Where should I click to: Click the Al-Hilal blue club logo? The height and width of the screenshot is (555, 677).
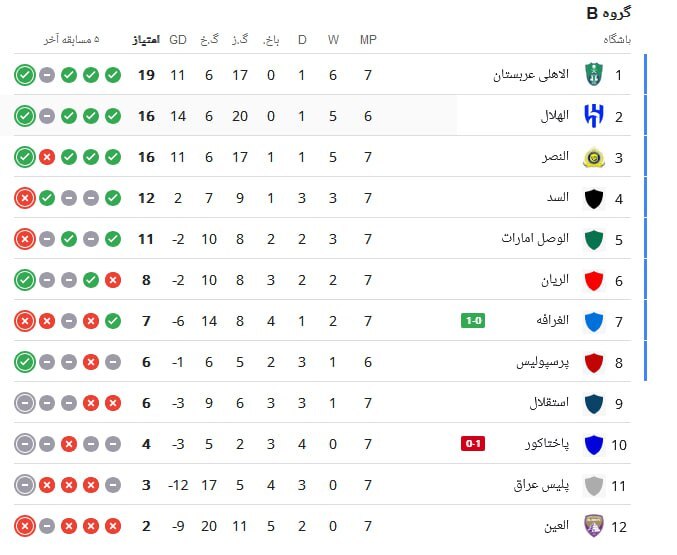pos(594,116)
